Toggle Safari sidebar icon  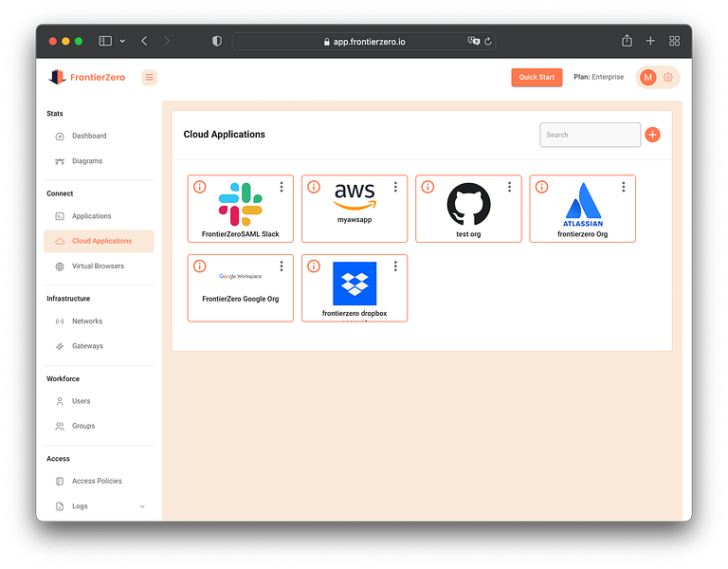105,41
